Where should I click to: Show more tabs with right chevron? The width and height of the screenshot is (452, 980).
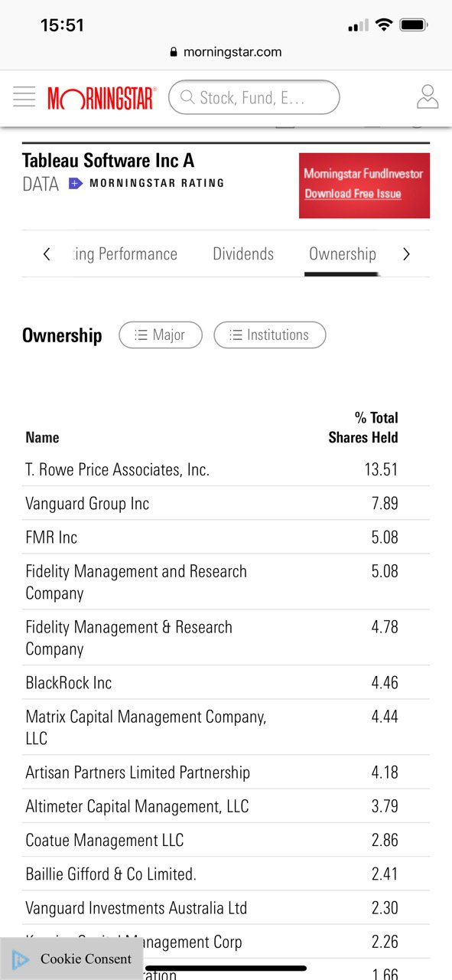coord(406,254)
